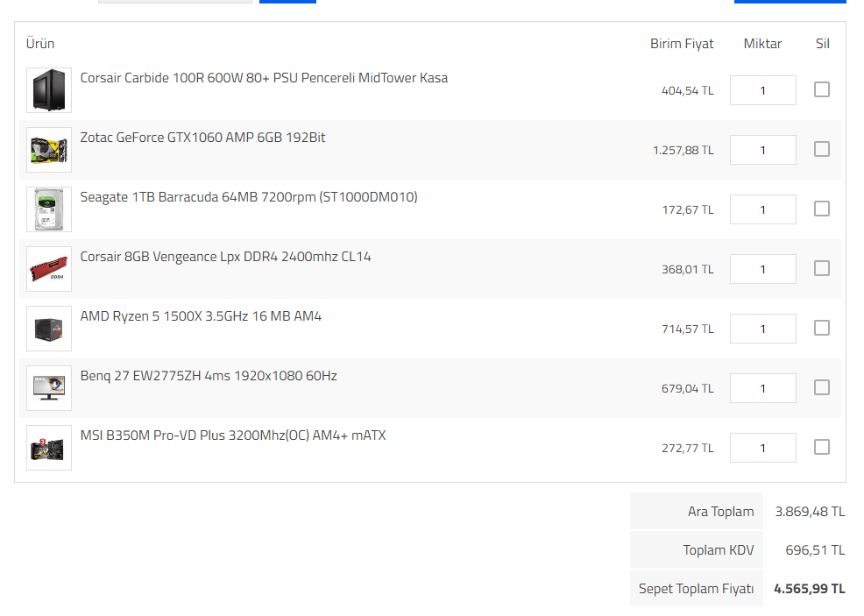Check the Sil box for AMD Ryzen 5 1500X
Viewport: 864px width, 616px height.
point(822,328)
